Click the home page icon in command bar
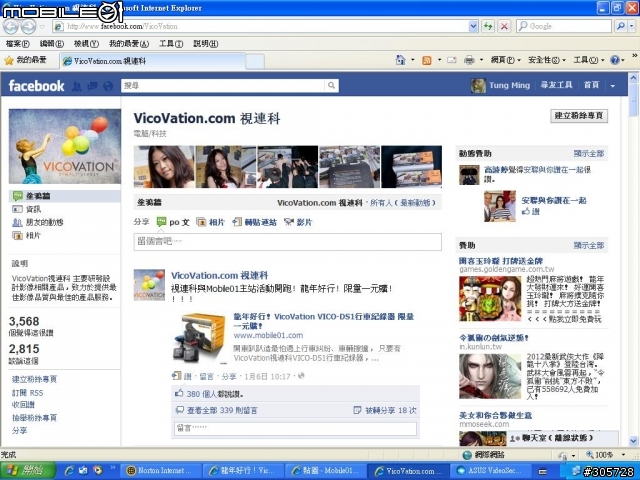The width and height of the screenshot is (640, 480). (400, 60)
